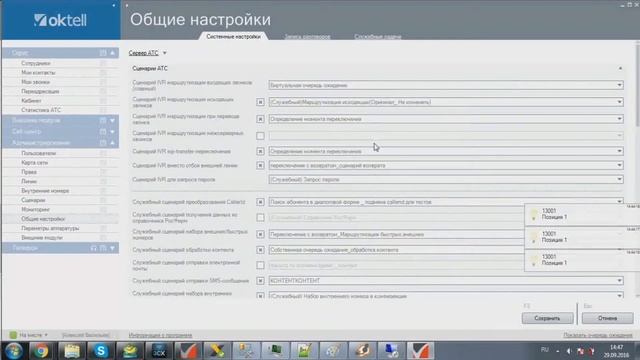Expand the Внешние ресурсы sidebar section
The width and height of the screenshot is (640, 360).
pyautogui.click(x=113, y=120)
